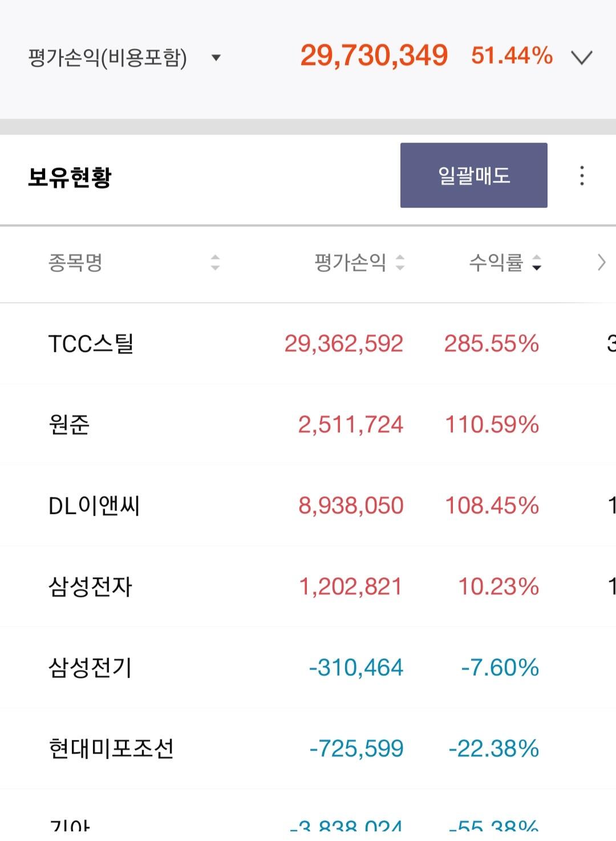Image resolution: width=616 pixels, height=841 pixels.
Task: Tap the 보유현황 section title
Action: [x=70, y=177]
